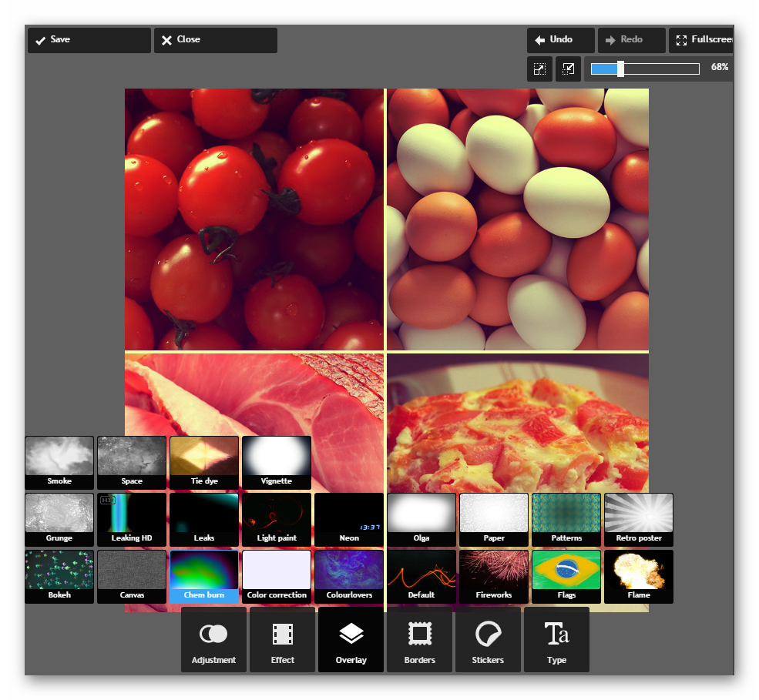This screenshot has height=700, width=759.
Task: Open the Effect filmstrip tool
Action: 282,640
